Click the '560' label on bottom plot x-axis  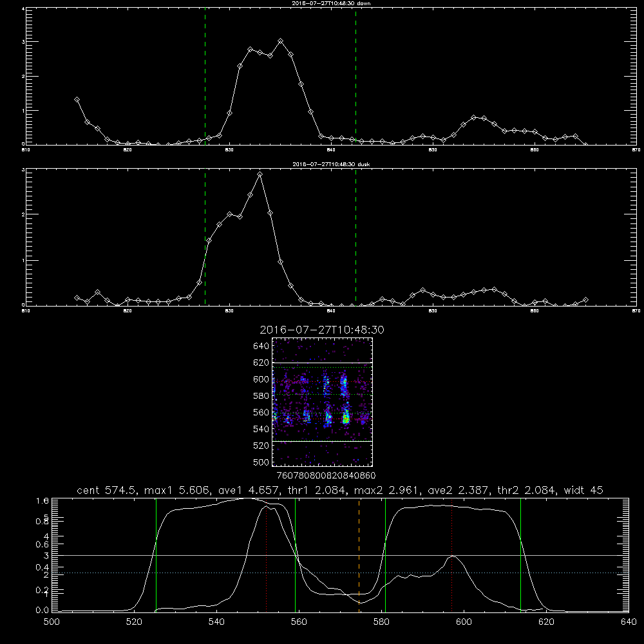pyautogui.click(x=299, y=622)
